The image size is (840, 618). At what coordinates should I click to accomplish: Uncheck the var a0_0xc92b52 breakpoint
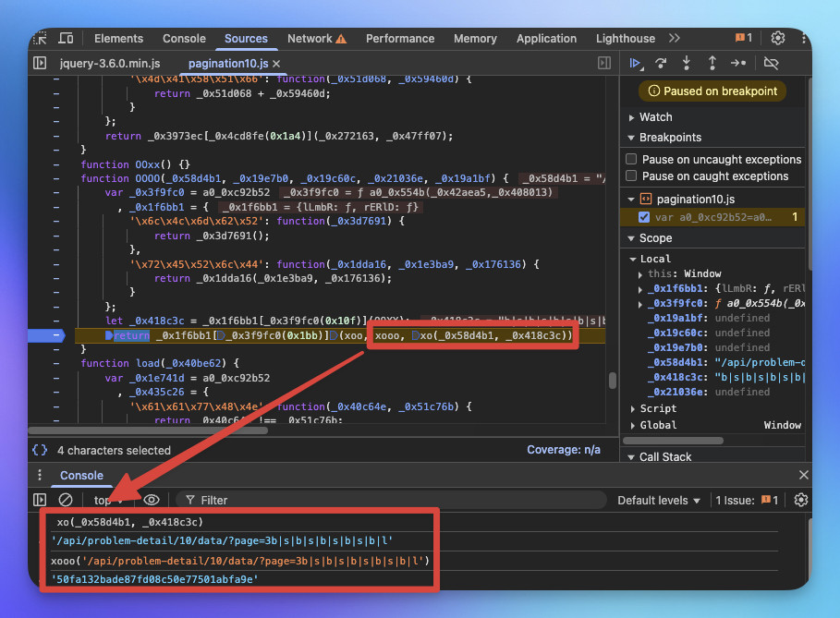tap(644, 217)
